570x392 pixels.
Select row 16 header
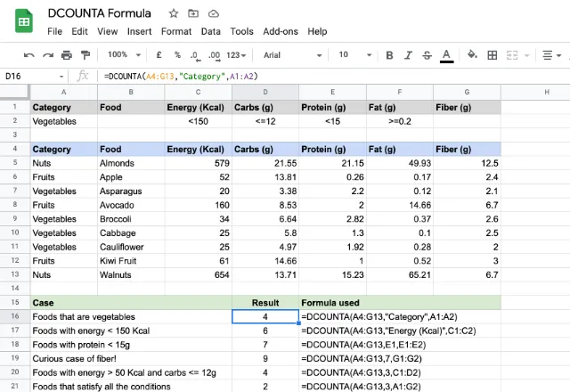[15, 316]
